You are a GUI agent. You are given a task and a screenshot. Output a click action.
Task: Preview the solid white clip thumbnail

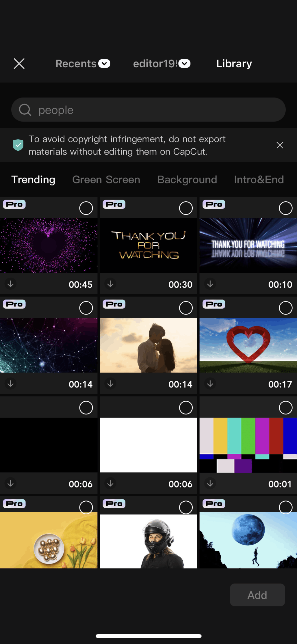148,445
